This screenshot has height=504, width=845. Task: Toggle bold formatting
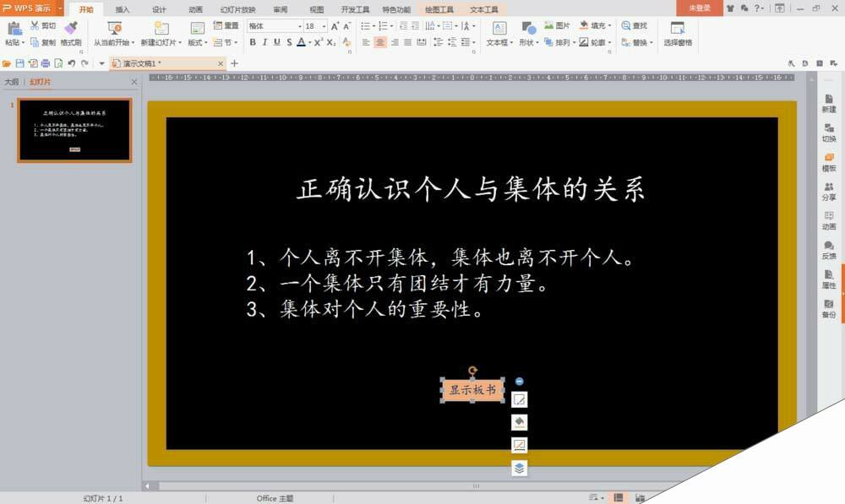(x=252, y=42)
